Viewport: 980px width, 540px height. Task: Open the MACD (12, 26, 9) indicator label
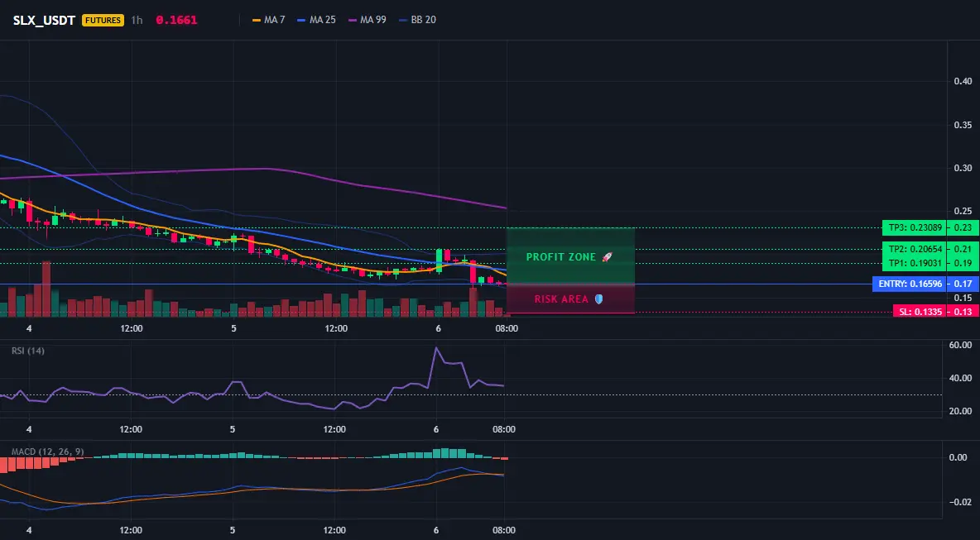point(47,452)
